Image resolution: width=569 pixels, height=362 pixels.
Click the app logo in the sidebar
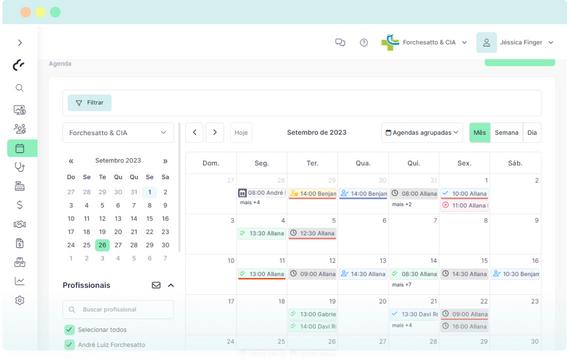tap(19, 65)
